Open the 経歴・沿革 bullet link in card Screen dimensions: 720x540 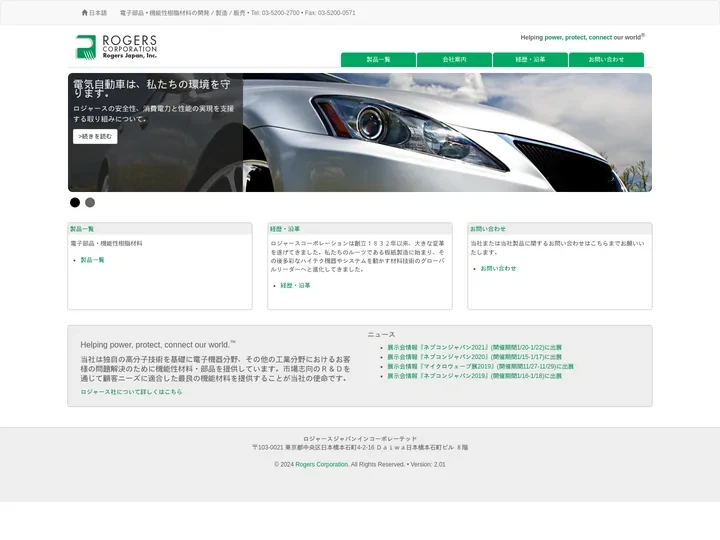[x=295, y=286]
